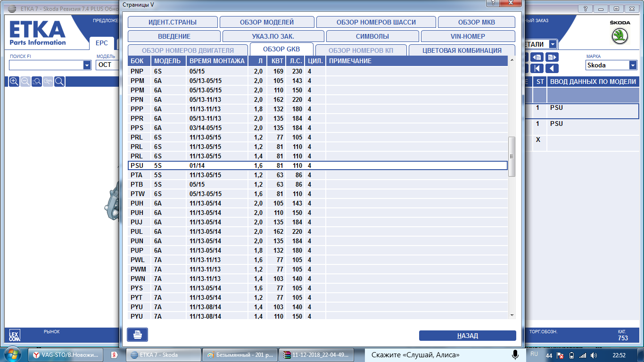Go to previous page icon
This screenshot has height=362, width=644.
537,57
